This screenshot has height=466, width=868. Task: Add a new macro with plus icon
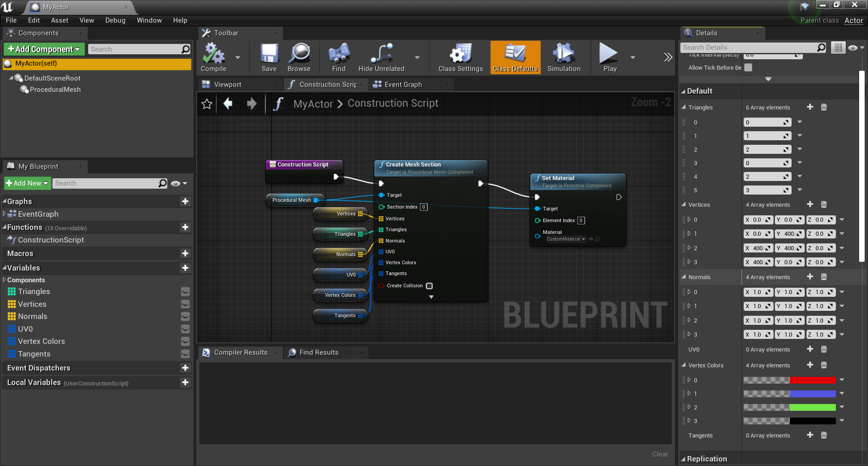pyautogui.click(x=185, y=253)
